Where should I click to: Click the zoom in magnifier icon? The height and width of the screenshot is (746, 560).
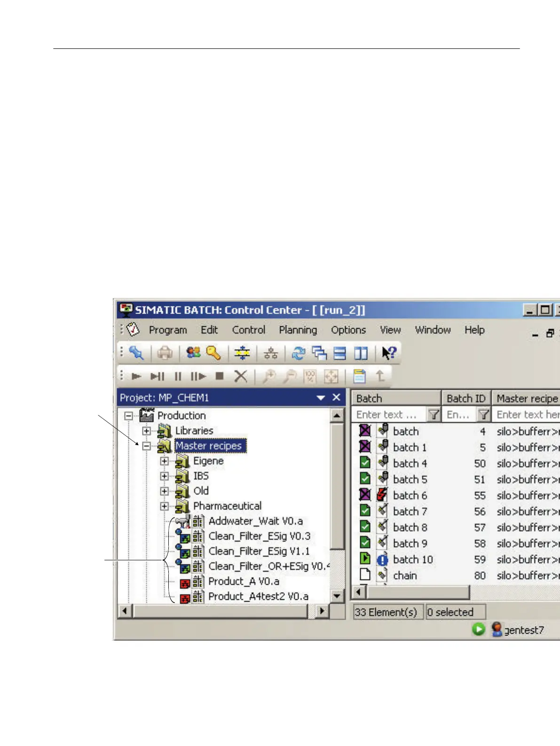[269, 376]
